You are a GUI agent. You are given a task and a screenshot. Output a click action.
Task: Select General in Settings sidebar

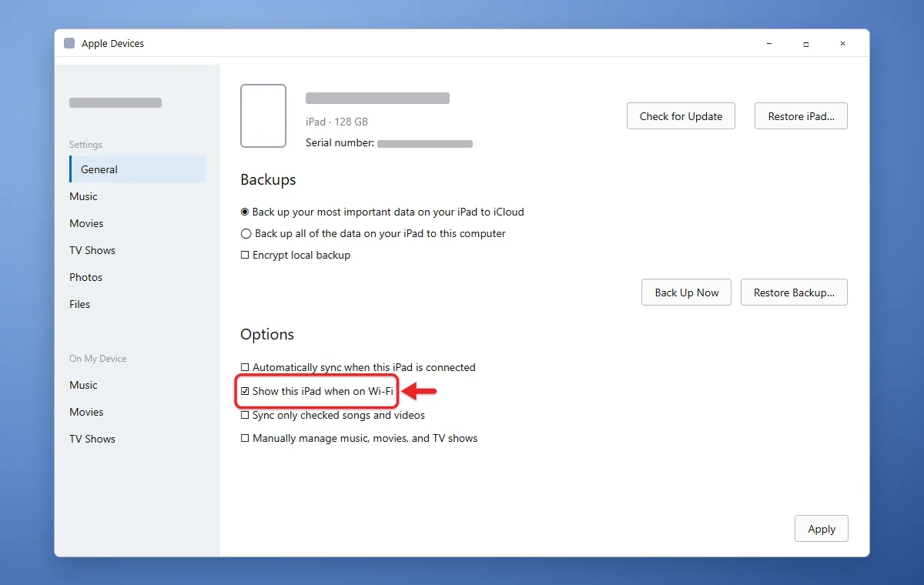click(137, 169)
